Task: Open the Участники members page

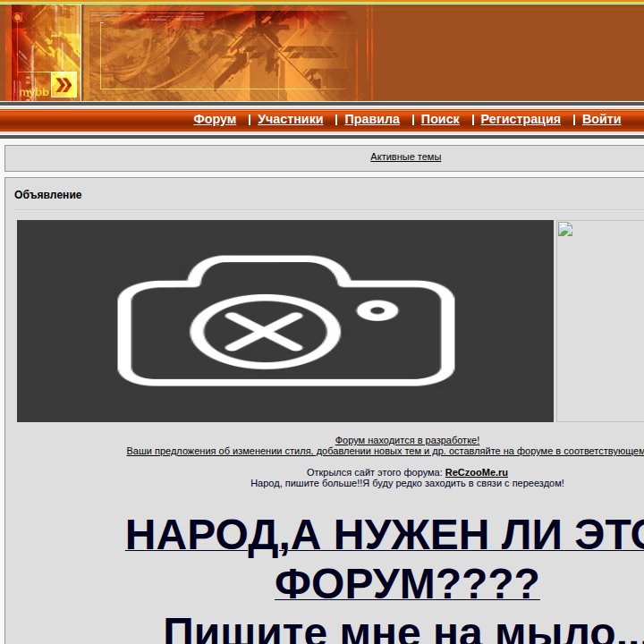Action: (x=291, y=119)
